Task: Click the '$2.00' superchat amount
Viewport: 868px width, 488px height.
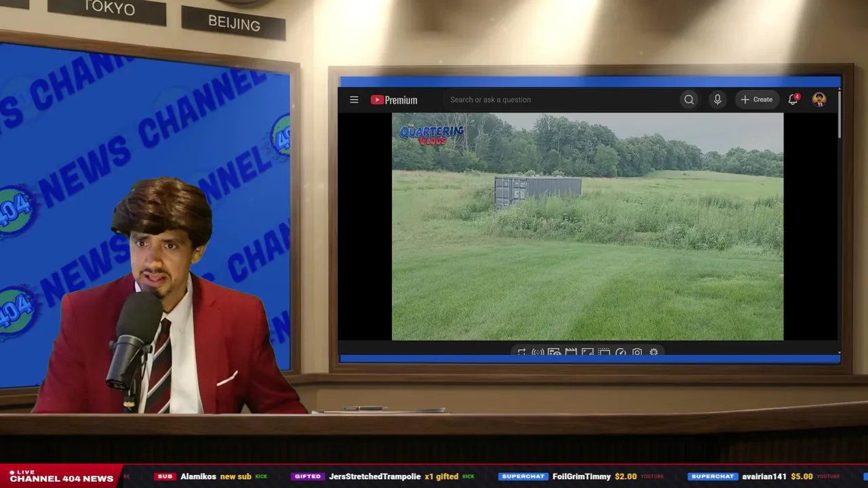Action: pos(626,476)
